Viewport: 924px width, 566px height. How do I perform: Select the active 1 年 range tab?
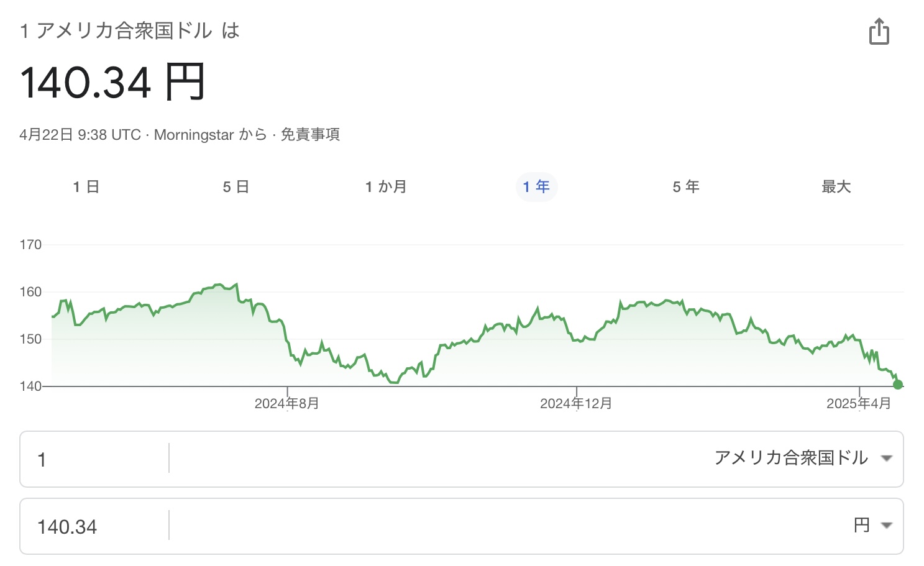pyautogui.click(x=536, y=187)
